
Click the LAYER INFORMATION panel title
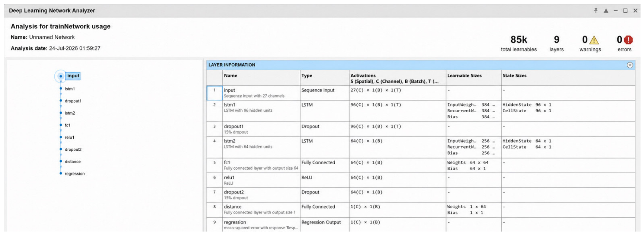[x=232, y=65]
